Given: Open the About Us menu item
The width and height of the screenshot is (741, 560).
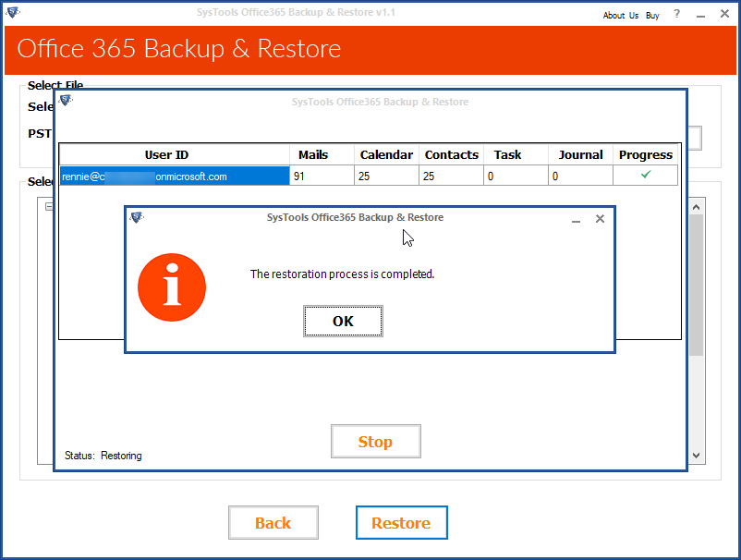Looking at the screenshot, I should click(620, 15).
